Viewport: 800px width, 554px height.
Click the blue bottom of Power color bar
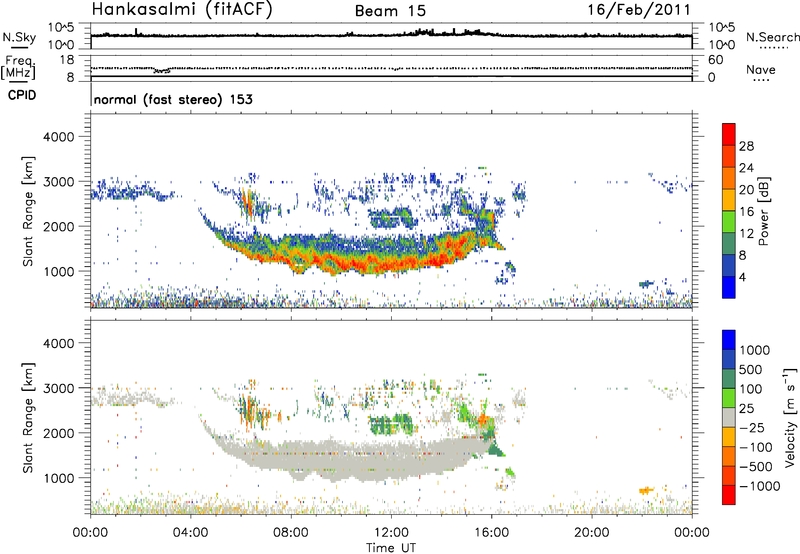[x=728, y=288]
